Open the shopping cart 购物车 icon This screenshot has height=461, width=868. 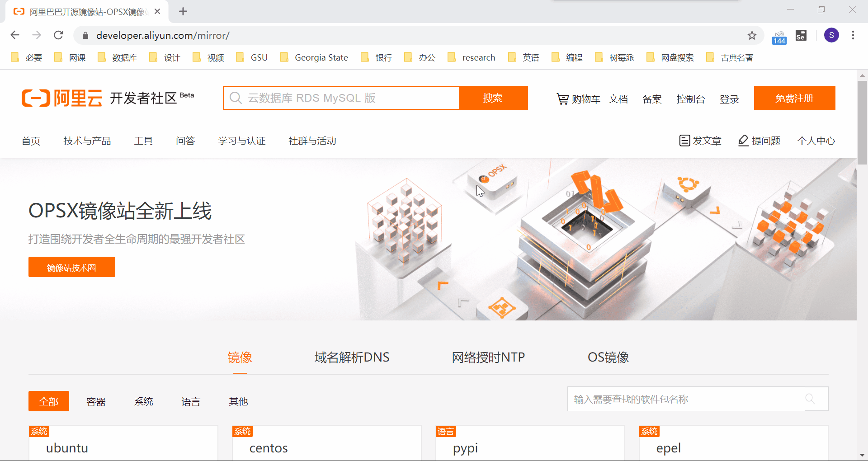[562, 99]
